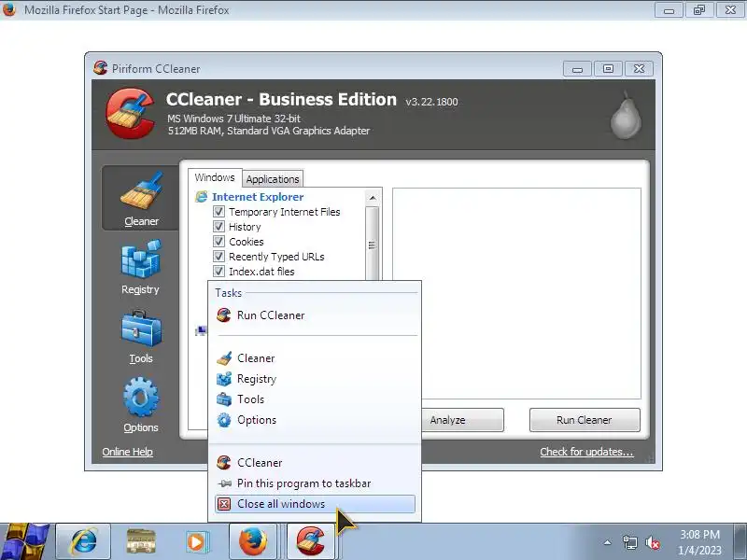Click the results pane in CCleaner
Viewport: 747px width, 560px height.
pyautogui.click(x=516, y=293)
